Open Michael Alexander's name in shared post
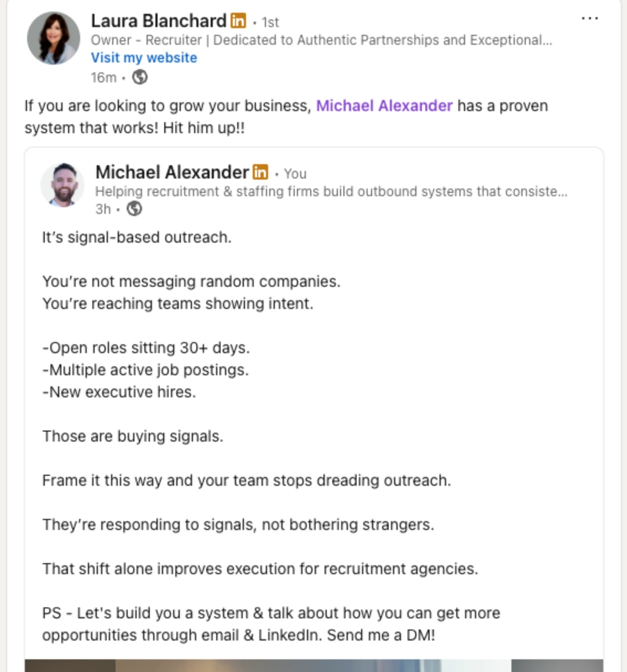The width and height of the screenshot is (627, 672). coord(172,172)
